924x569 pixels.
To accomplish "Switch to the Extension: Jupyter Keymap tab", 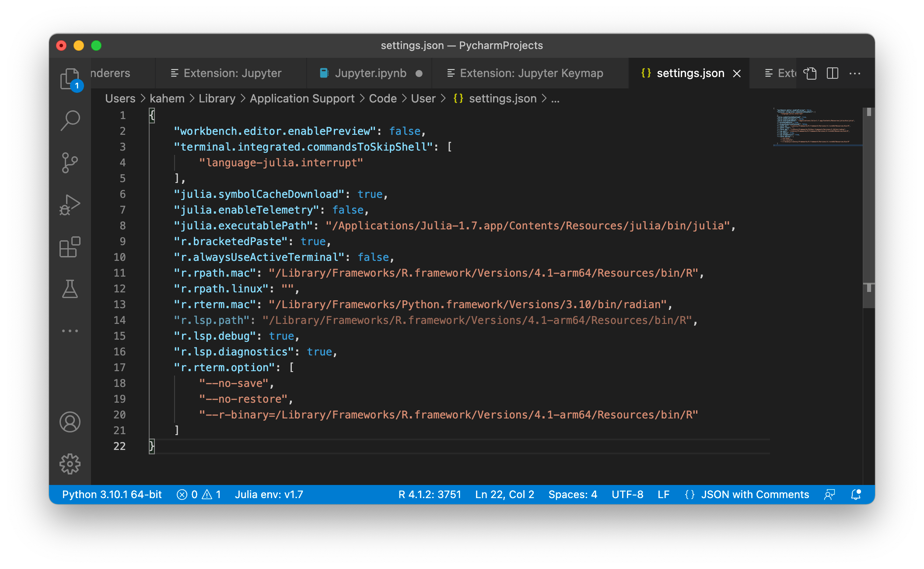I will coord(531,73).
